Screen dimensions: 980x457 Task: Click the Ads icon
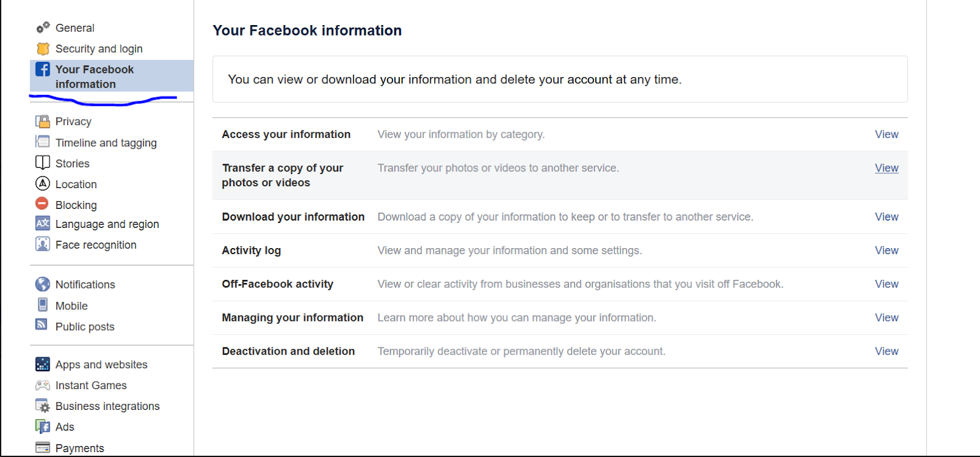[x=43, y=426]
